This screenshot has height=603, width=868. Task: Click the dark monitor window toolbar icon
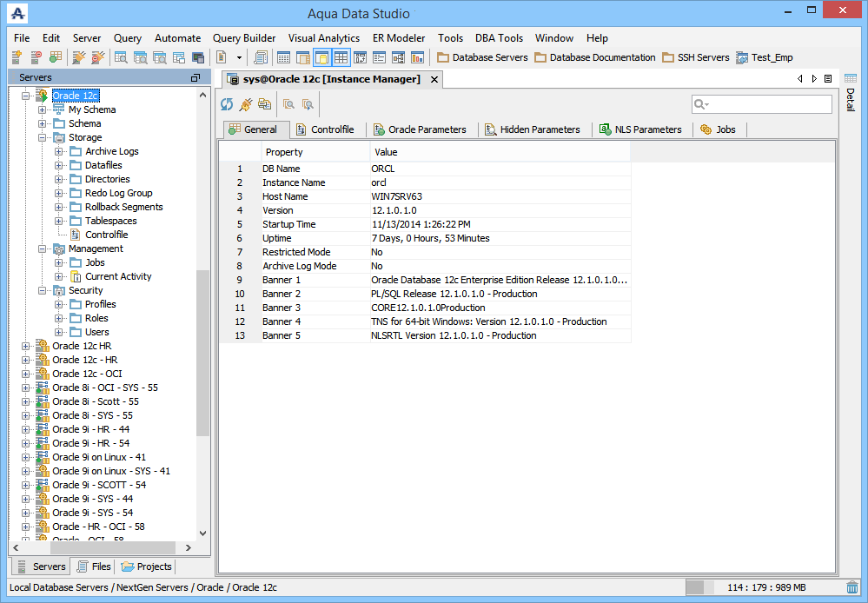click(197, 57)
